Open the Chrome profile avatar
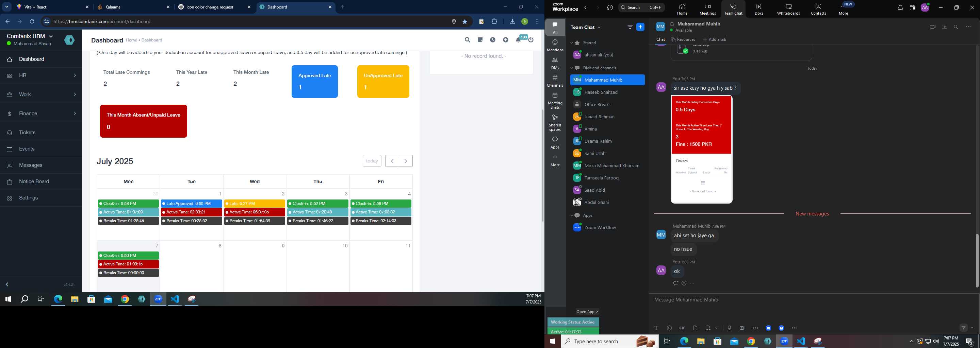 click(x=525, y=22)
